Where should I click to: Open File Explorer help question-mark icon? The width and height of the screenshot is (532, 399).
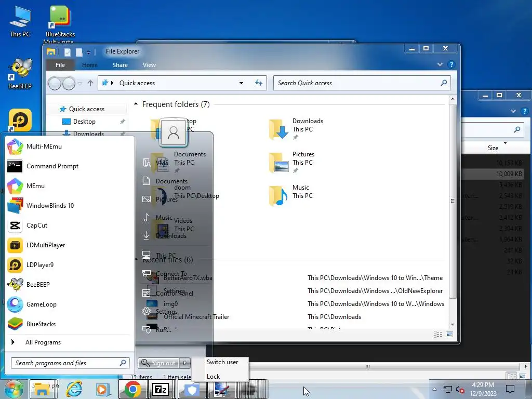pyautogui.click(x=451, y=64)
